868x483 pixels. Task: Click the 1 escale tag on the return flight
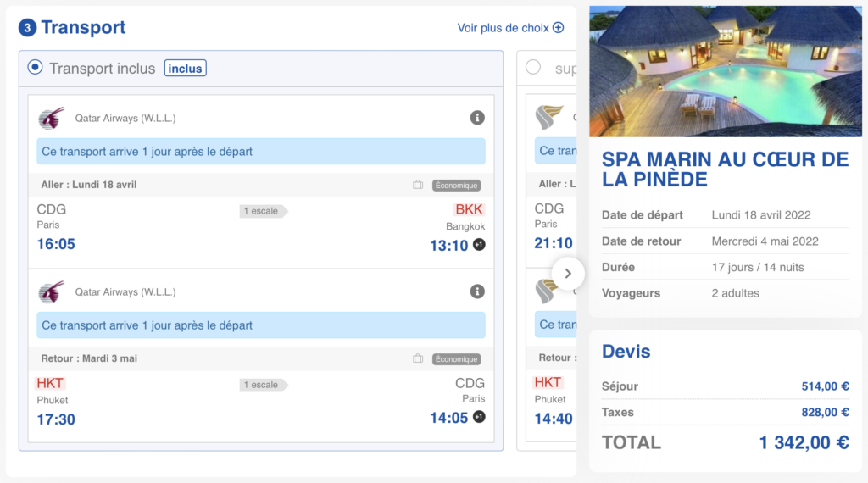[263, 385]
